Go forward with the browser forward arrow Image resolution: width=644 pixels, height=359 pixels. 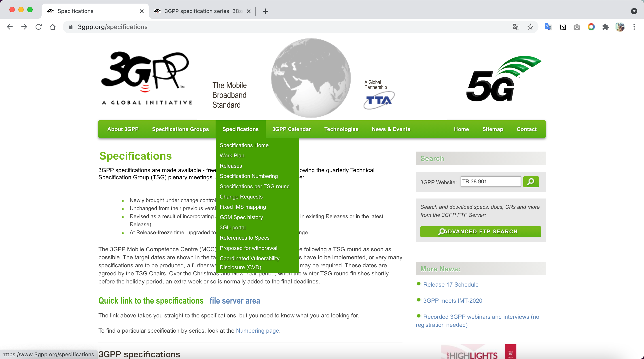pyautogui.click(x=24, y=27)
